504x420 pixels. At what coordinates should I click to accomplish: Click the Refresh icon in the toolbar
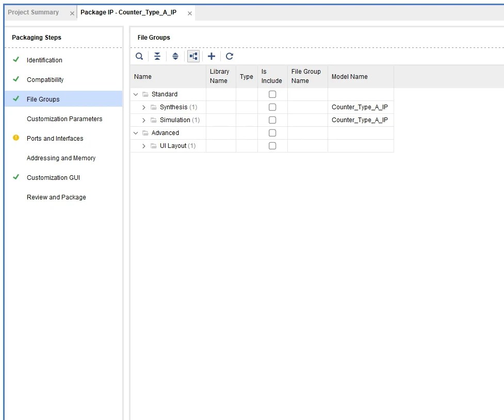tap(230, 56)
